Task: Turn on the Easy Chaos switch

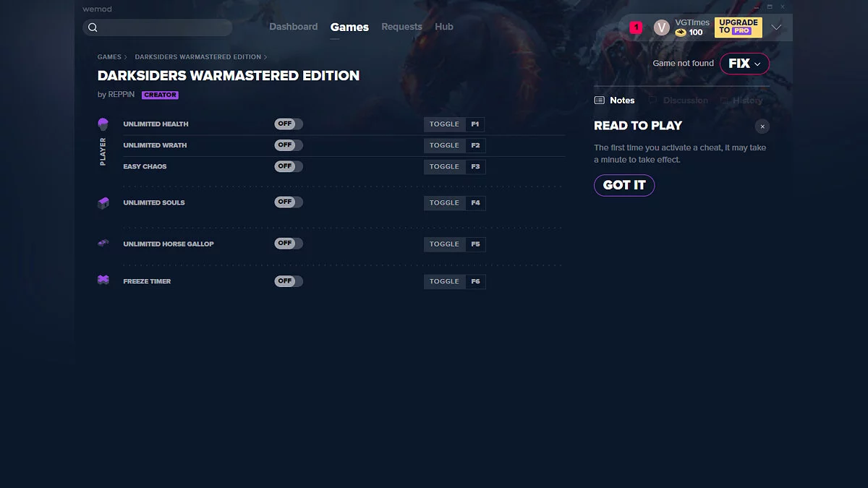Action: (288, 166)
